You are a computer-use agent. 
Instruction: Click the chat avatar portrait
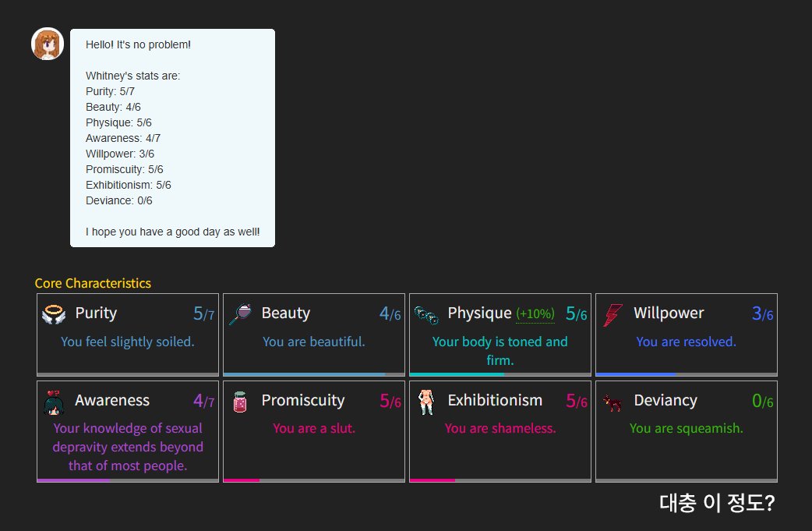48,44
